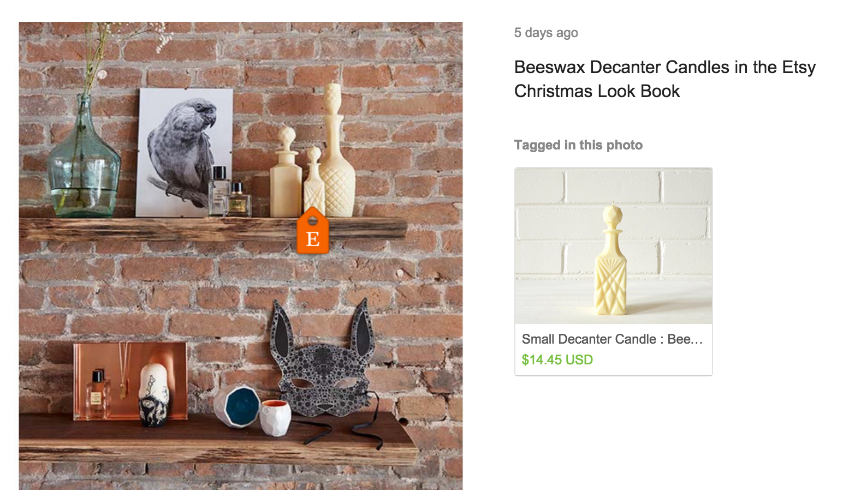Click the smallest decanter candle above the Etsy tag

tap(313, 181)
